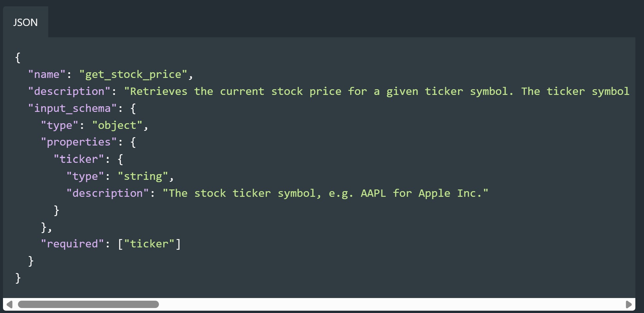Click the "ticker" property key

(x=78, y=159)
